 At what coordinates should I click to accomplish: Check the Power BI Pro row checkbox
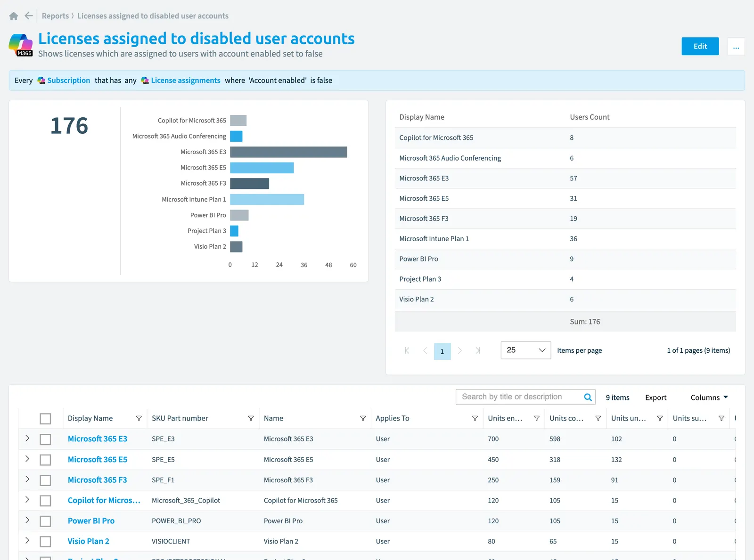45,521
